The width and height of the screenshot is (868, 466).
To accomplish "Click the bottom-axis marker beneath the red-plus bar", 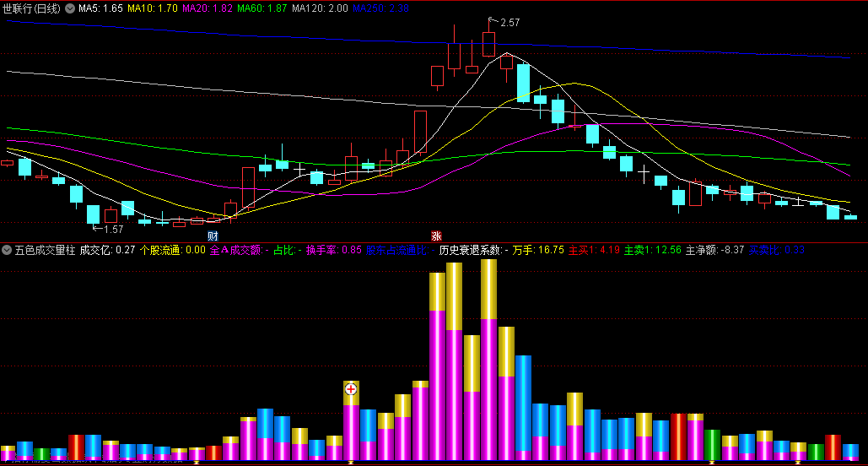I will [x=351, y=462].
